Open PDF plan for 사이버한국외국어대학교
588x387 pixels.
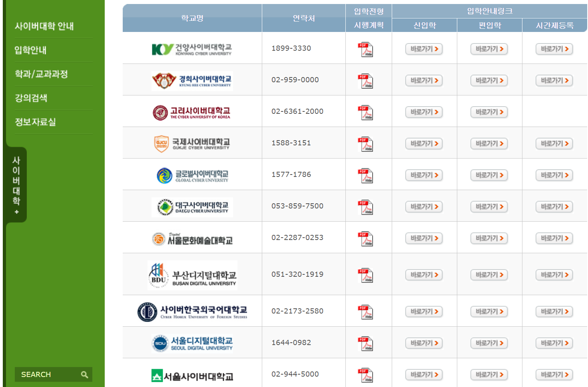(365, 312)
